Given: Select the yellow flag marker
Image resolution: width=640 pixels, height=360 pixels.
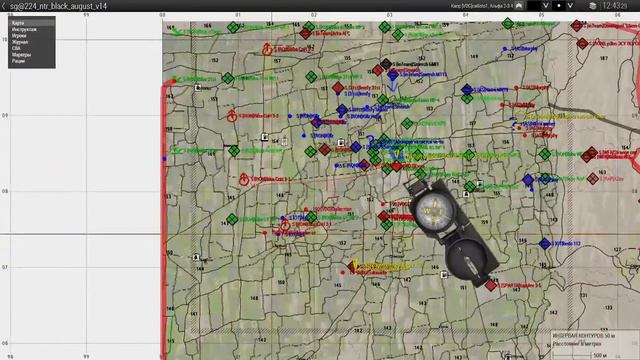Looking at the screenshot, I should (355, 264).
